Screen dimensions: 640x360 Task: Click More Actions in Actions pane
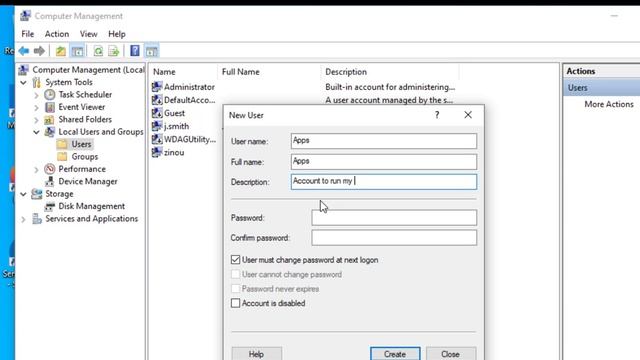coord(609,104)
